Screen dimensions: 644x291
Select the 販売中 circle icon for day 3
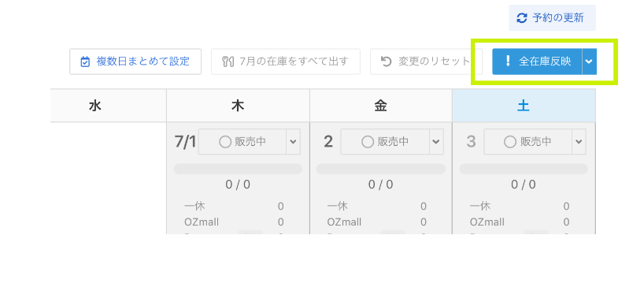[x=510, y=142]
